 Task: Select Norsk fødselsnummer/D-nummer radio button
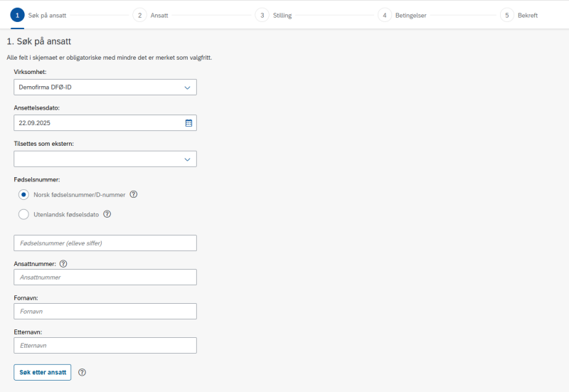(x=23, y=194)
